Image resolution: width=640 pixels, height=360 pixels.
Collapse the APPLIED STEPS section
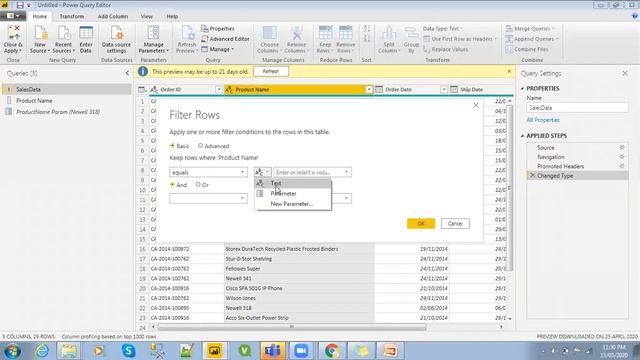(522, 136)
